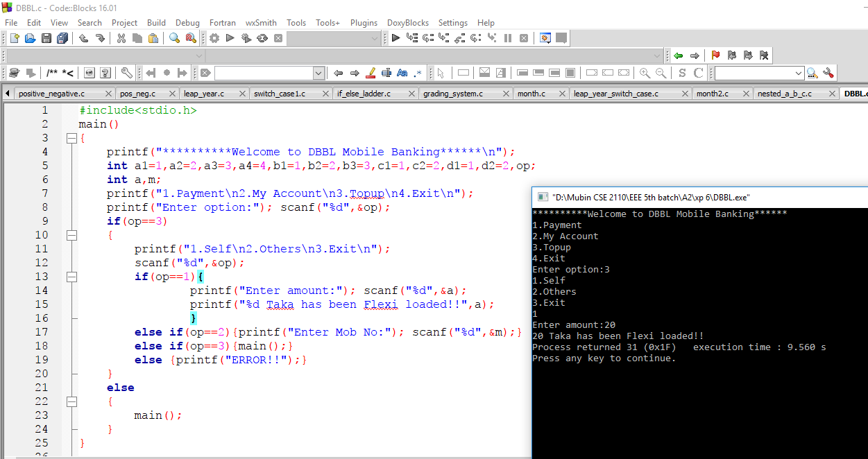Collapse the if block fold at line 13
Viewport: 868px width, 459px height.
pos(72,276)
